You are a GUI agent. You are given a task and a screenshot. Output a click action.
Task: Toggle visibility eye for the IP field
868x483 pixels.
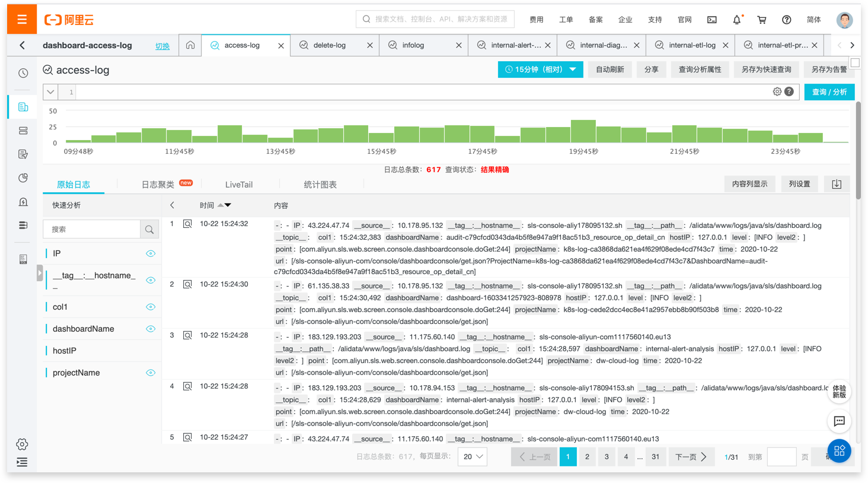pos(151,253)
